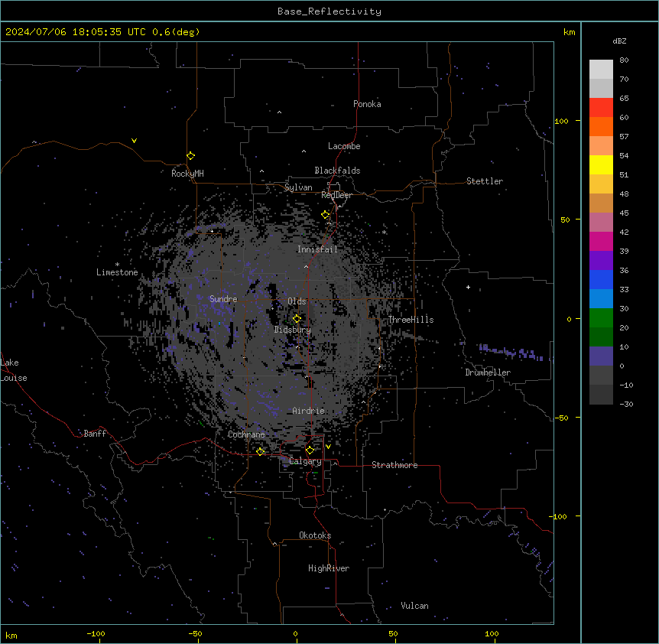This screenshot has width=659, height=644.
Task: Click the 80 value on dBZ legend
Action: [x=624, y=60]
